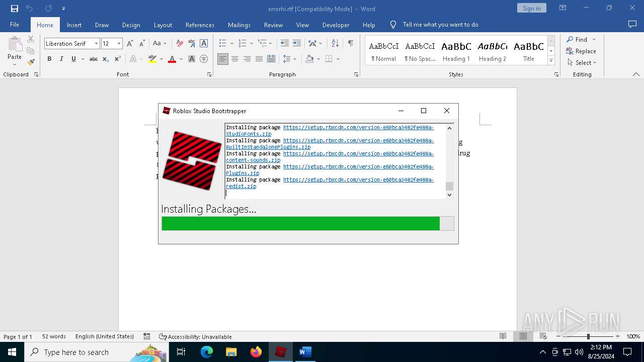Decrease font size with Shrink Font icon
This screenshot has width=644, height=362.
click(142, 43)
